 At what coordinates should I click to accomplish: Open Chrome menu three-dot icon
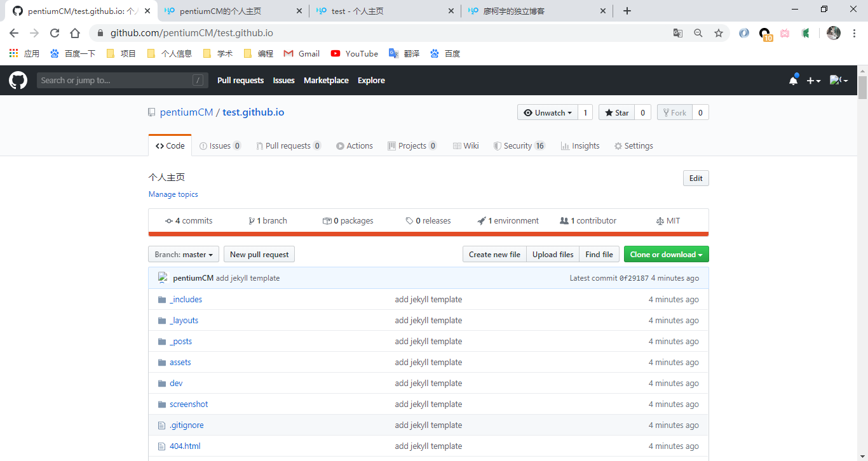tap(854, 33)
